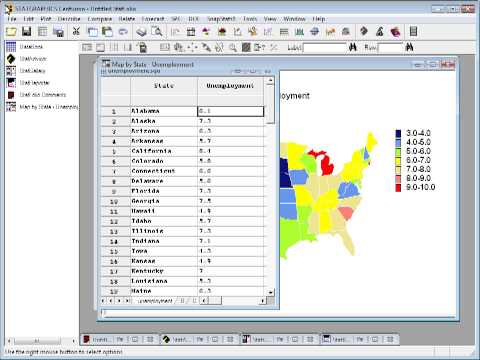The height and width of the screenshot is (360, 480).
Task: Select the Connecticut cell
Action: pos(164,171)
